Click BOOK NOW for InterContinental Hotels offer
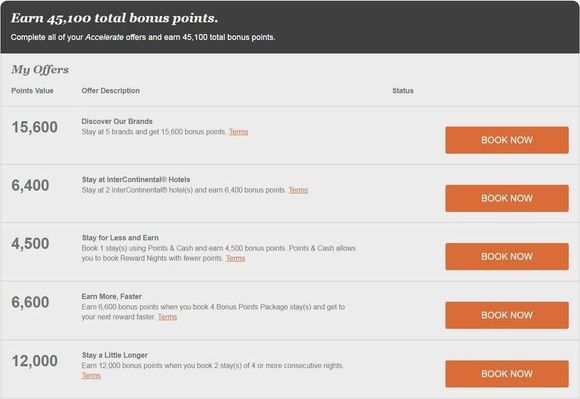This screenshot has height=399, width=580. (507, 198)
